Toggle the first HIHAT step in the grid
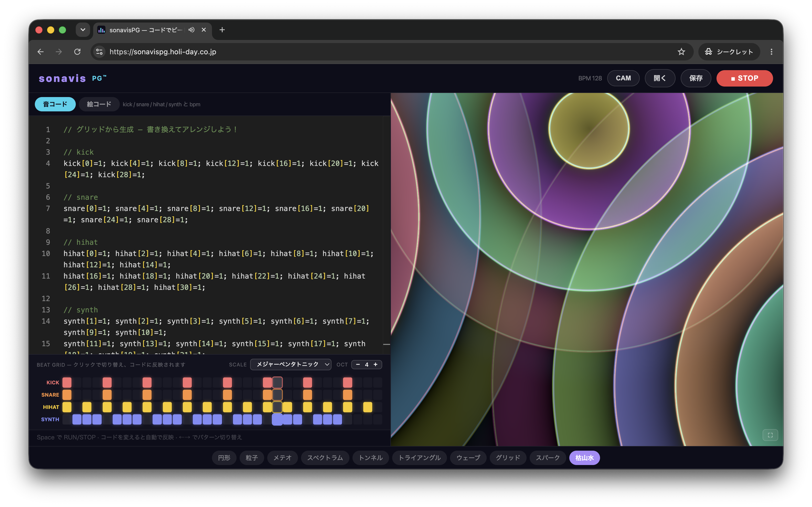Screen dimensions: 812x507 pos(67,407)
